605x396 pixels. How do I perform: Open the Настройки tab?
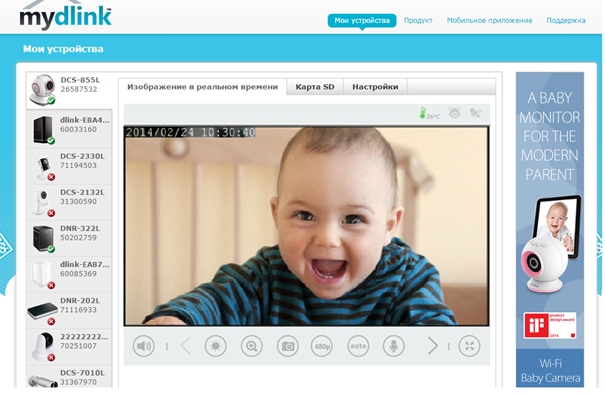(375, 87)
